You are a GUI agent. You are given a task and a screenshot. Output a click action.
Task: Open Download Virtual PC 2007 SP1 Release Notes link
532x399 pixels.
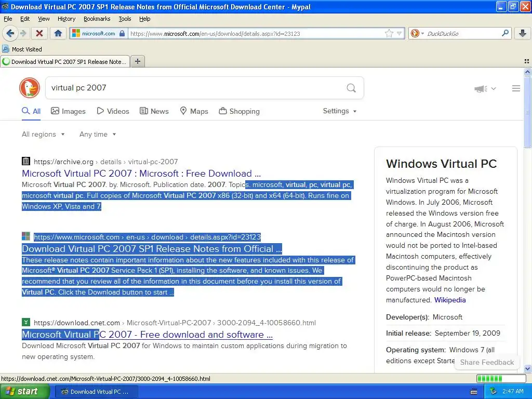[152, 249]
